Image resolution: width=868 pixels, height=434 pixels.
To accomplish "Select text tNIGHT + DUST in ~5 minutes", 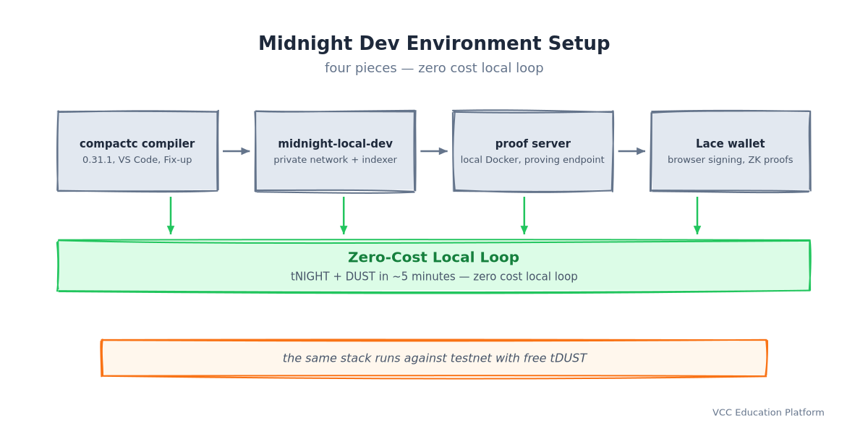I will (373, 277).
